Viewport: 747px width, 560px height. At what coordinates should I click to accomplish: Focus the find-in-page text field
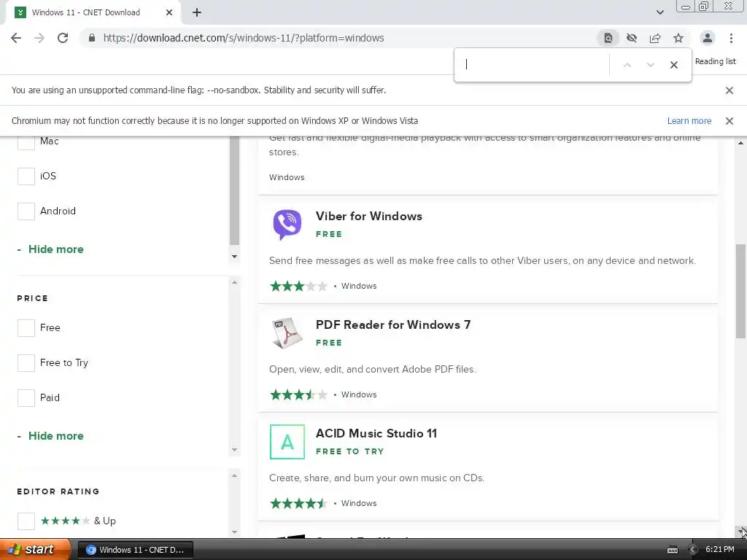coord(533,64)
